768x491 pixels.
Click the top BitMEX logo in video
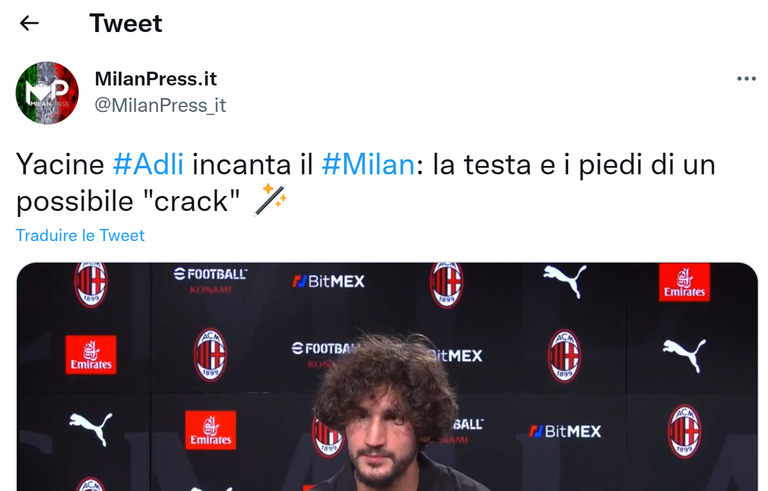329,281
